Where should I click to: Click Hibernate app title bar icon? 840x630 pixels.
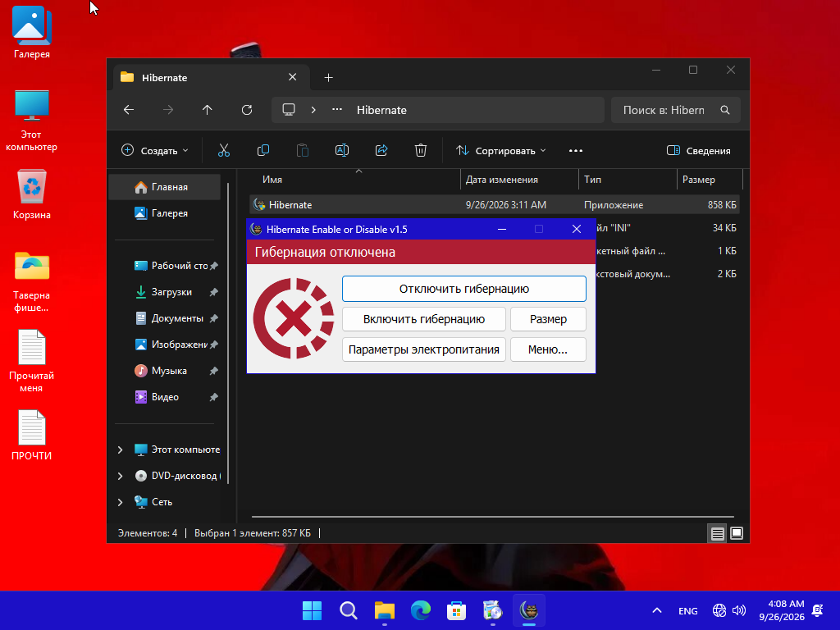pos(257,230)
